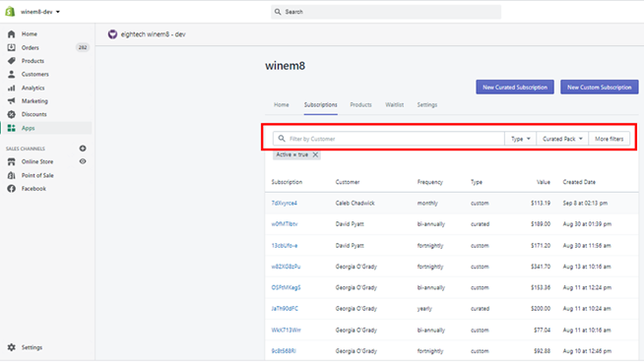Open Point of Sale channel
644x362 pixels.
pos(37,175)
